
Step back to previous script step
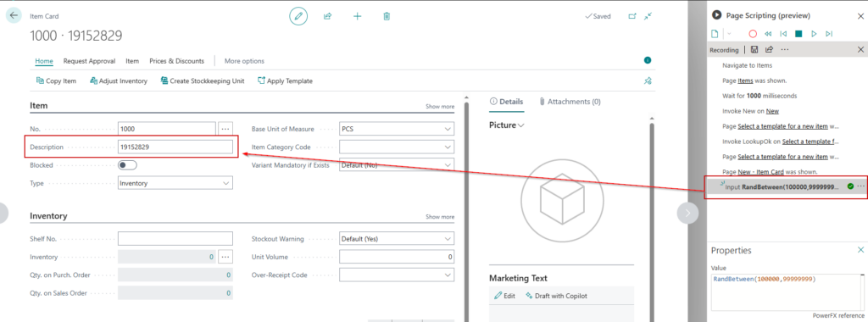pyautogui.click(x=783, y=34)
